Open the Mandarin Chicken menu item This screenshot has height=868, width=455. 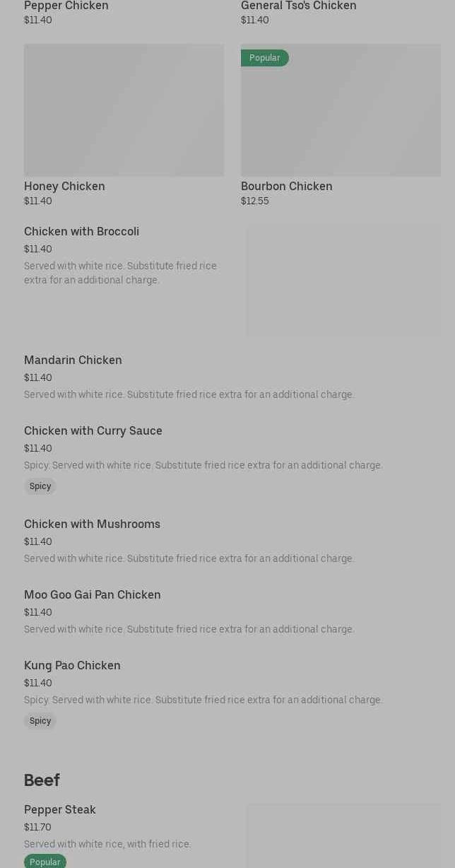pyautogui.click(x=73, y=360)
